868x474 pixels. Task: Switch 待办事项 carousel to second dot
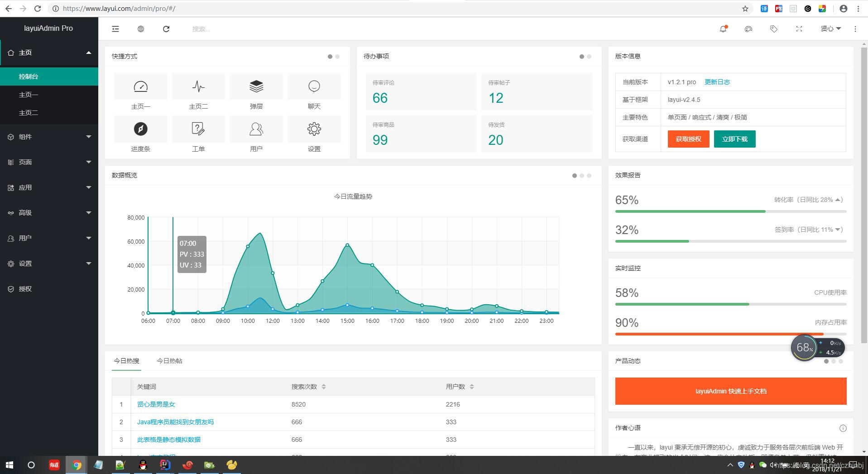[589, 57]
